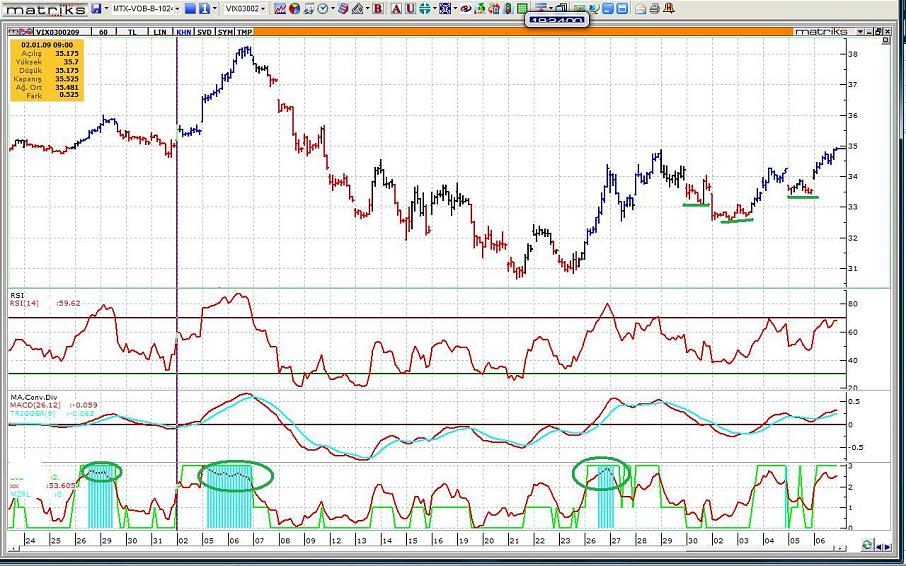Expand the VIX03002 symbol dropdown
The height and width of the screenshot is (566, 906).
(245, 8)
